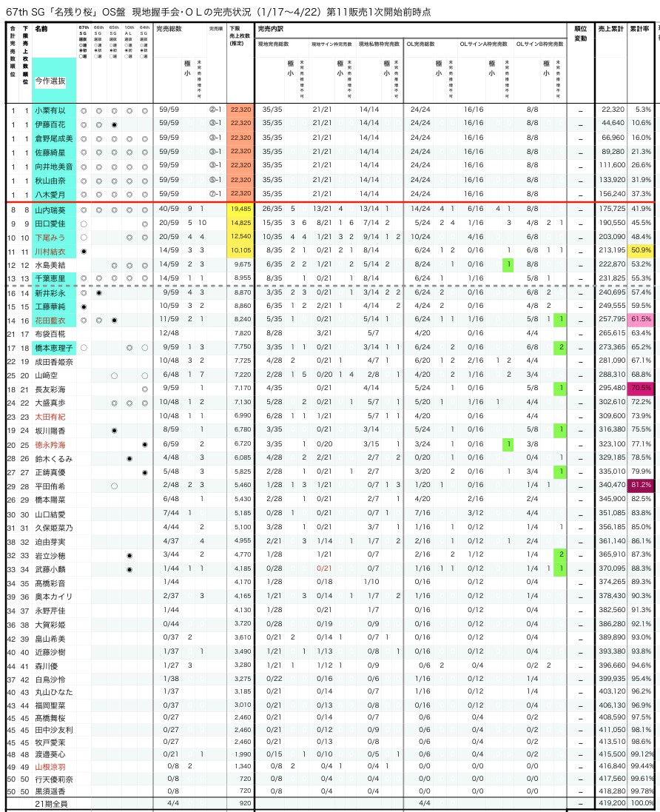Select the dark magenta 70.5% cell
This screenshot has height=812, width=660.
(x=642, y=389)
